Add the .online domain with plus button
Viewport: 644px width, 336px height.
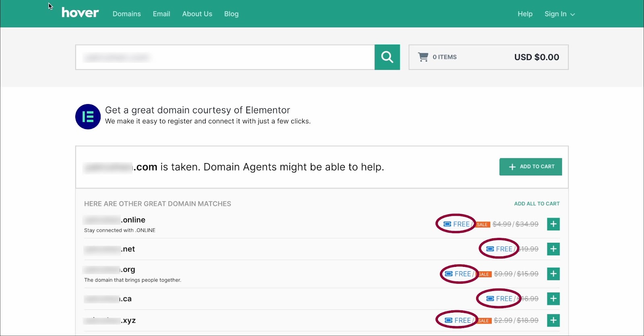pos(553,224)
